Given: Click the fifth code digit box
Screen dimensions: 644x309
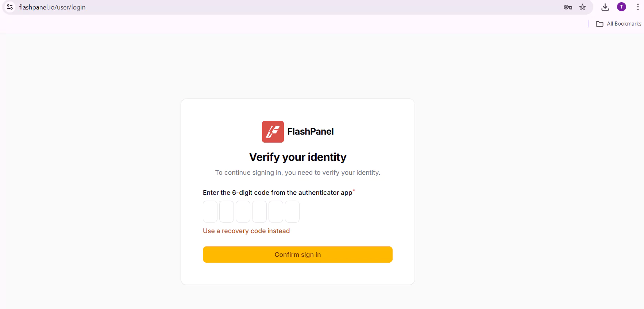Looking at the screenshot, I should 276,212.
